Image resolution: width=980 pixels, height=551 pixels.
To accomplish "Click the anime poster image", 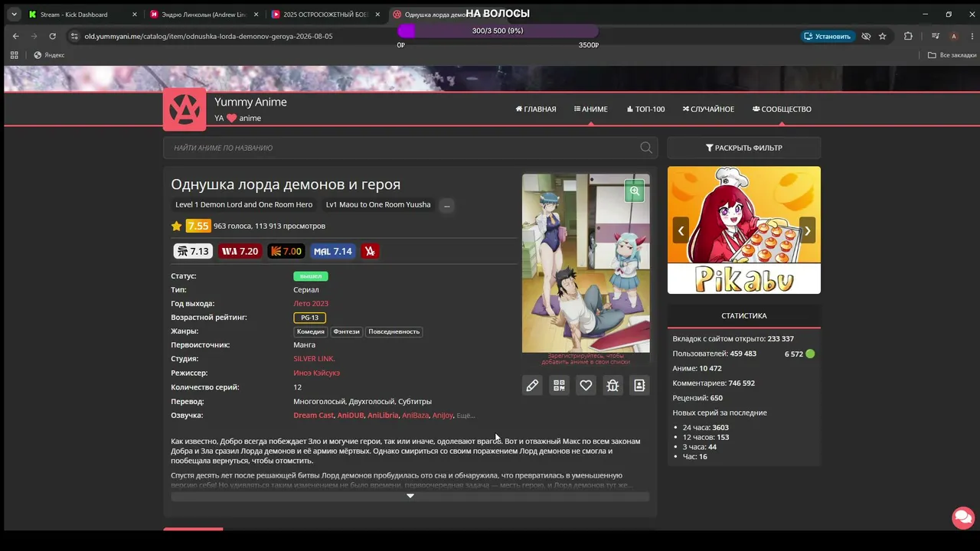I will pos(586,263).
